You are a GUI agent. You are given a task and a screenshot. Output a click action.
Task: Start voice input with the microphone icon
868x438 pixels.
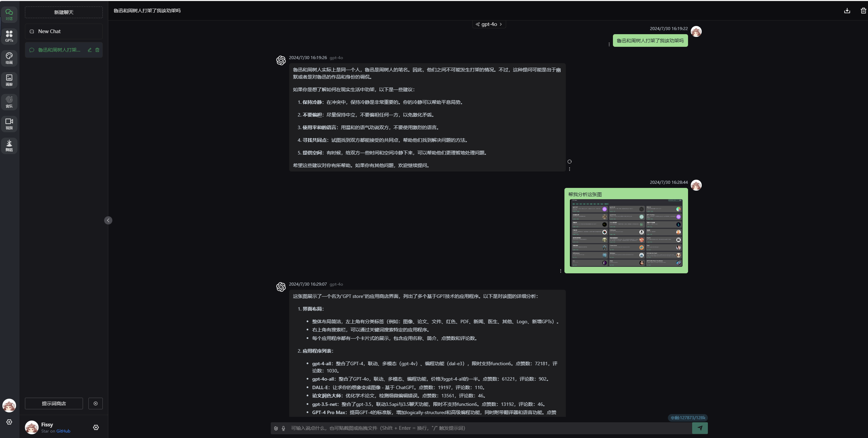(283, 428)
